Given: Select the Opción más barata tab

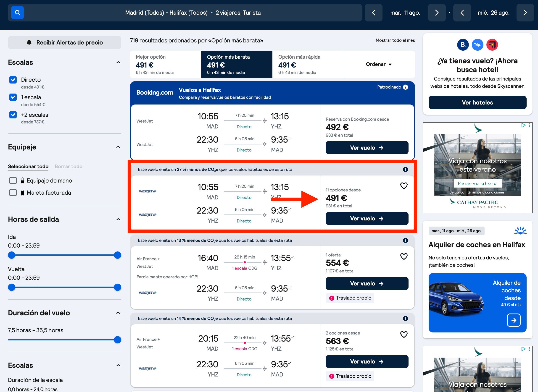Looking at the screenshot, I should click(237, 64).
